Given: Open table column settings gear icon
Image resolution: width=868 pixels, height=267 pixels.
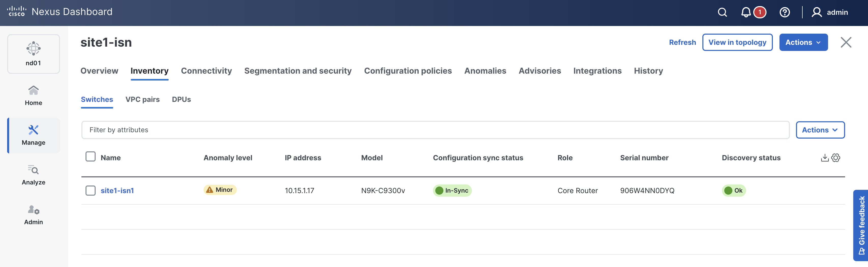Looking at the screenshot, I should 836,158.
